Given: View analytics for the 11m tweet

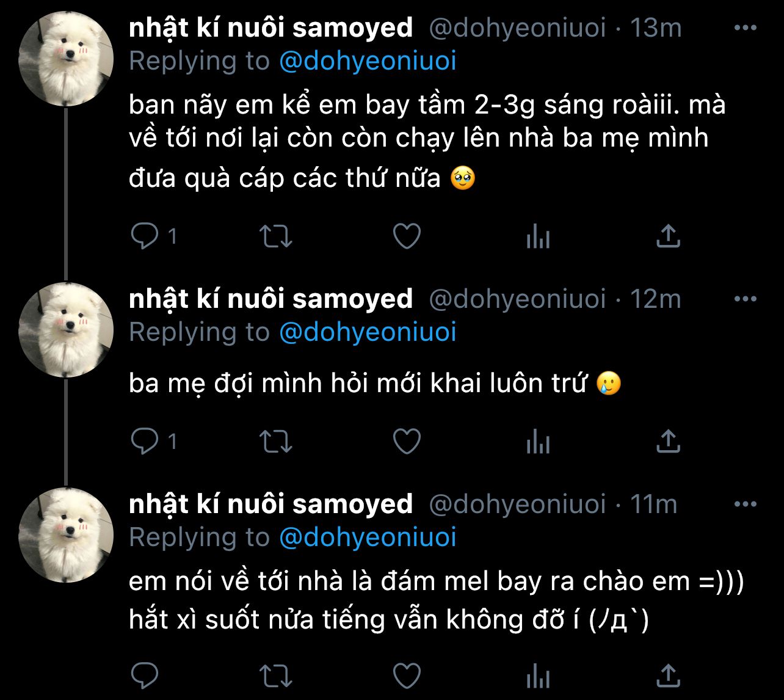Looking at the screenshot, I should [x=538, y=676].
